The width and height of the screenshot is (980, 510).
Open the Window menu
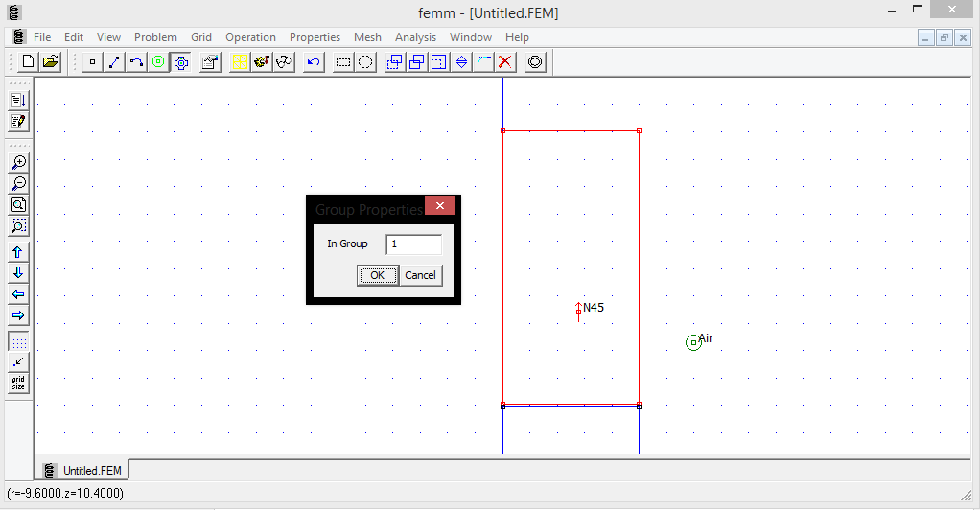click(471, 37)
